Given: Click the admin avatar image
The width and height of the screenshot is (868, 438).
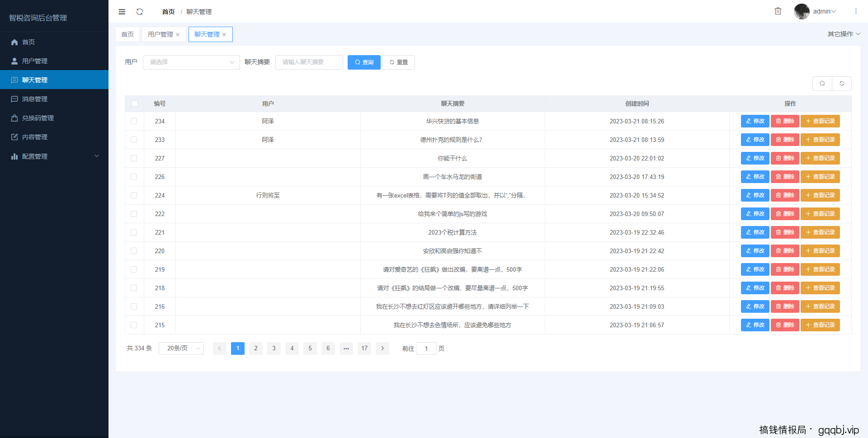Looking at the screenshot, I should [802, 11].
